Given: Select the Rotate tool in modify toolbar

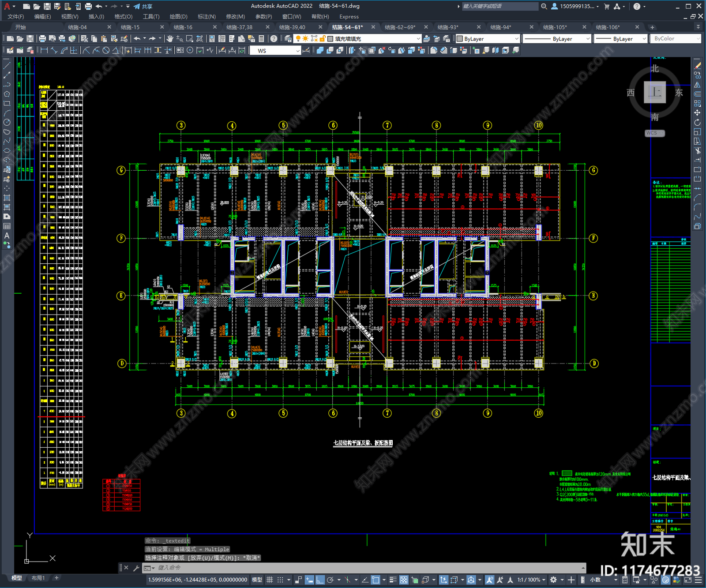Looking at the screenshot, I should [697, 122].
